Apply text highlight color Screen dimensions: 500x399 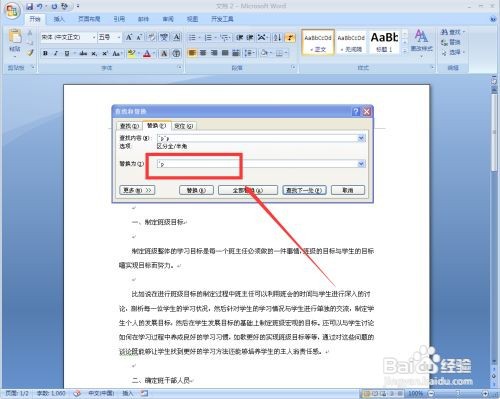pos(132,53)
